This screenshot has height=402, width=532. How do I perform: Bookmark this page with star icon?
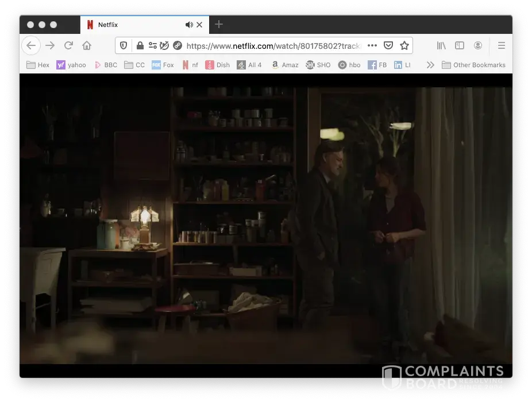click(404, 45)
